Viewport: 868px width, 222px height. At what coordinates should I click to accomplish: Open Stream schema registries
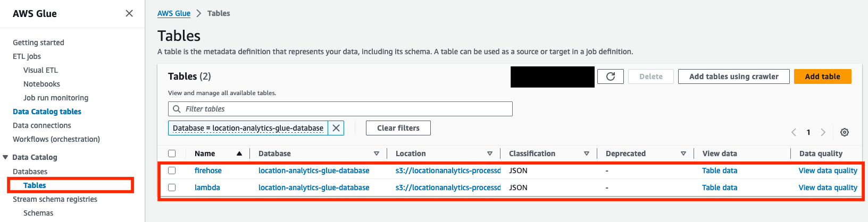(x=55, y=199)
